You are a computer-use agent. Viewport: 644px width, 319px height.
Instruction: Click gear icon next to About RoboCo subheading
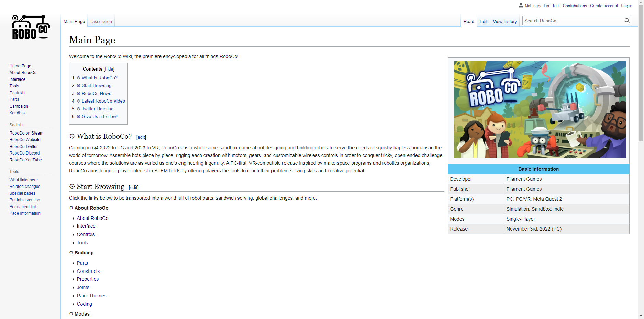coord(71,208)
